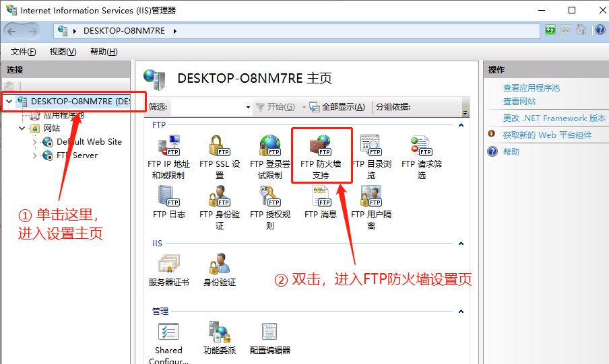The image size is (609, 364).
Task: Click 帮助 link in 操作 pane
Action: coord(511,152)
